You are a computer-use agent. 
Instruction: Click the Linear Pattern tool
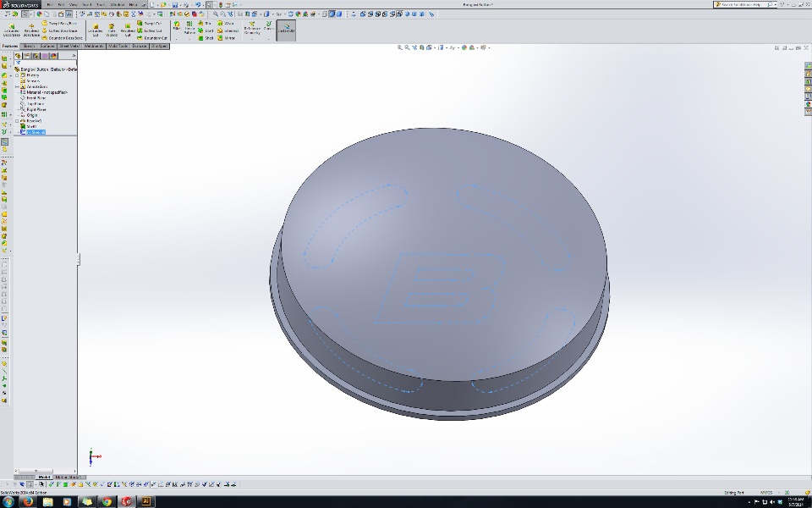click(189, 30)
